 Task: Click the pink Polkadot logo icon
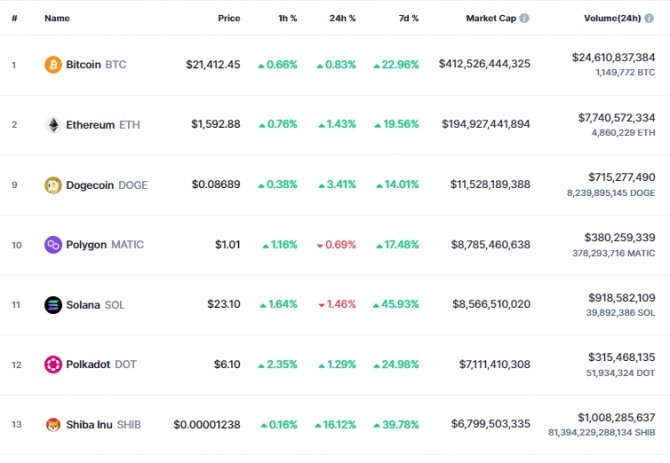[x=53, y=364]
